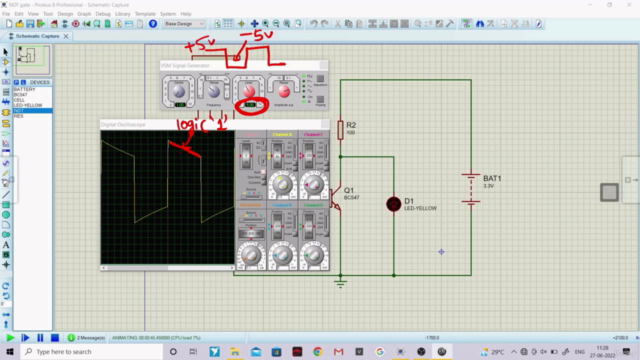Viewport: 640px width, 360px height.
Task: Pick the 2D circle drawing tool
Action: [6, 215]
